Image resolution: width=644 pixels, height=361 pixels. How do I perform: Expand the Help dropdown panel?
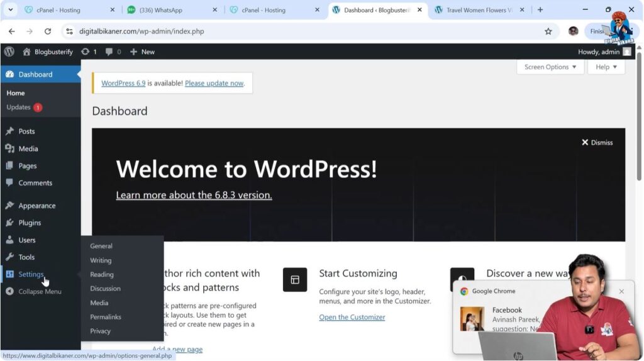(x=606, y=67)
